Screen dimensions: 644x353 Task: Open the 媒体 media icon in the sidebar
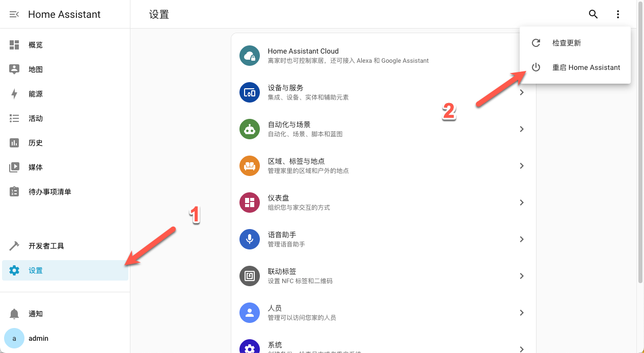click(14, 167)
